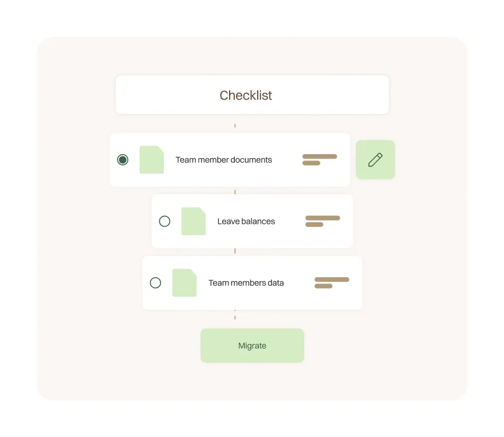Click the shorter bar beside Team member documents
This screenshot has width=504, height=437.
click(311, 163)
